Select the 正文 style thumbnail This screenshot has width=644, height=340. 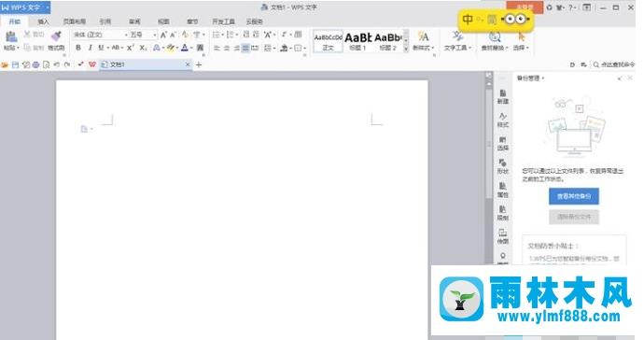point(329,41)
